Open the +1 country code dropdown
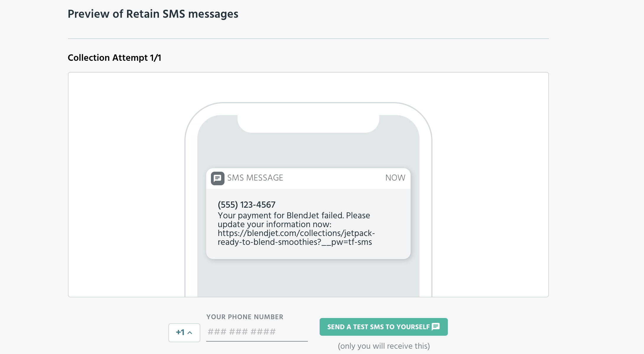The height and width of the screenshot is (354, 644). (x=184, y=332)
